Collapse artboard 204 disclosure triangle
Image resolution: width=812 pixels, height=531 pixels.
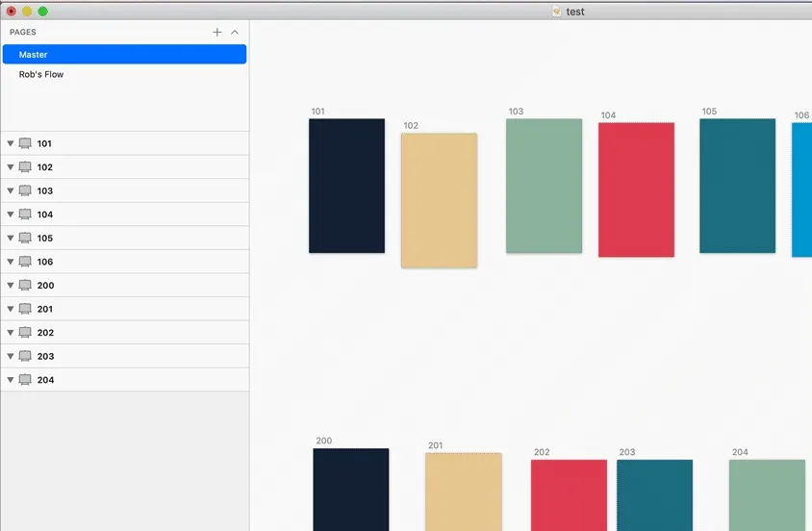pos(11,380)
